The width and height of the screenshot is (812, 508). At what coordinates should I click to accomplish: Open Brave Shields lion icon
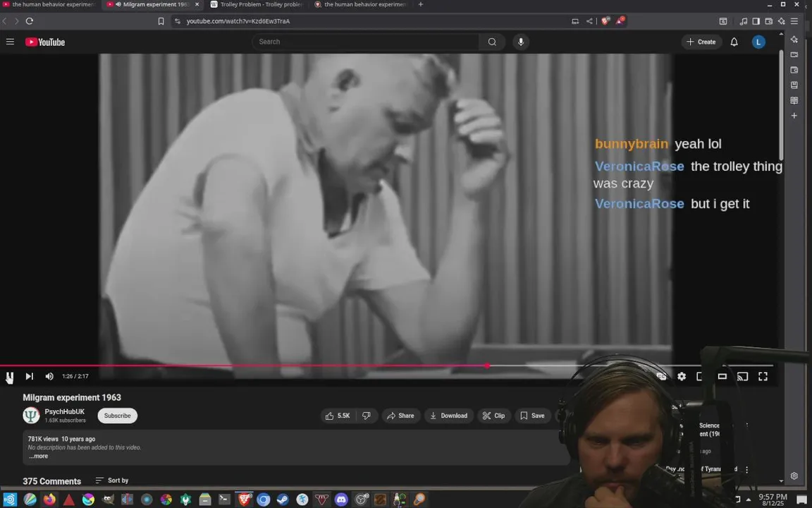point(604,21)
